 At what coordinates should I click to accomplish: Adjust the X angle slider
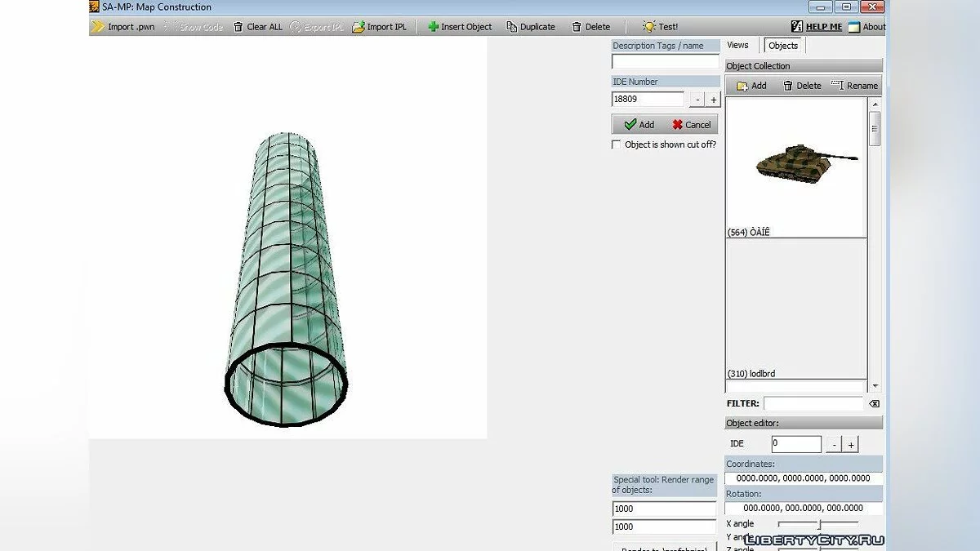pyautogui.click(x=819, y=524)
